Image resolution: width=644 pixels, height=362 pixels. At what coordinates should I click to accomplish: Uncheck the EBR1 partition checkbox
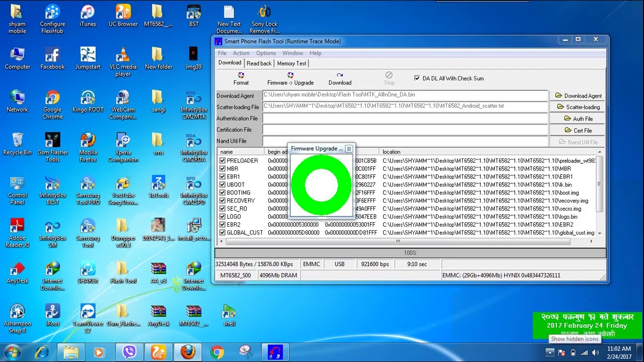coord(222,176)
